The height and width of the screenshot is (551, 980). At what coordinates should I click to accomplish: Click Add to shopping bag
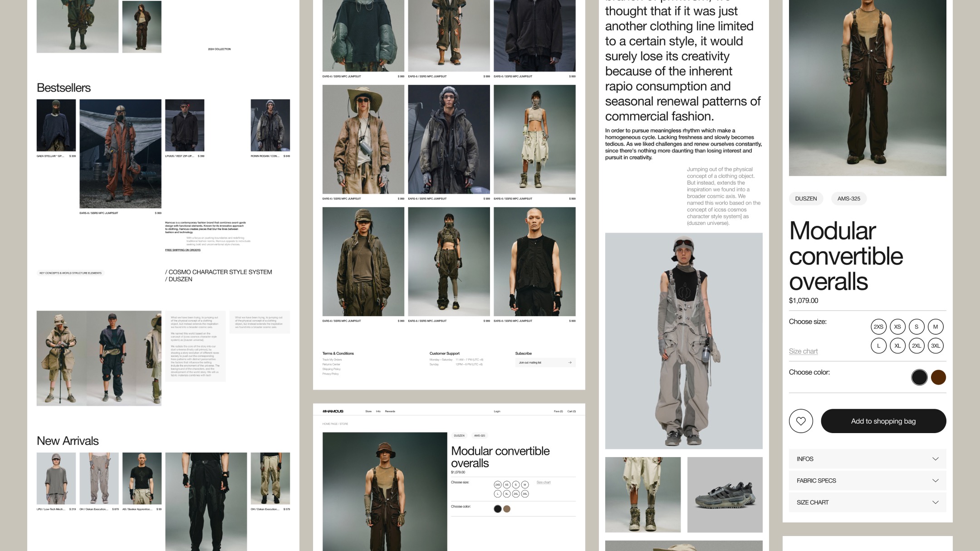point(883,421)
